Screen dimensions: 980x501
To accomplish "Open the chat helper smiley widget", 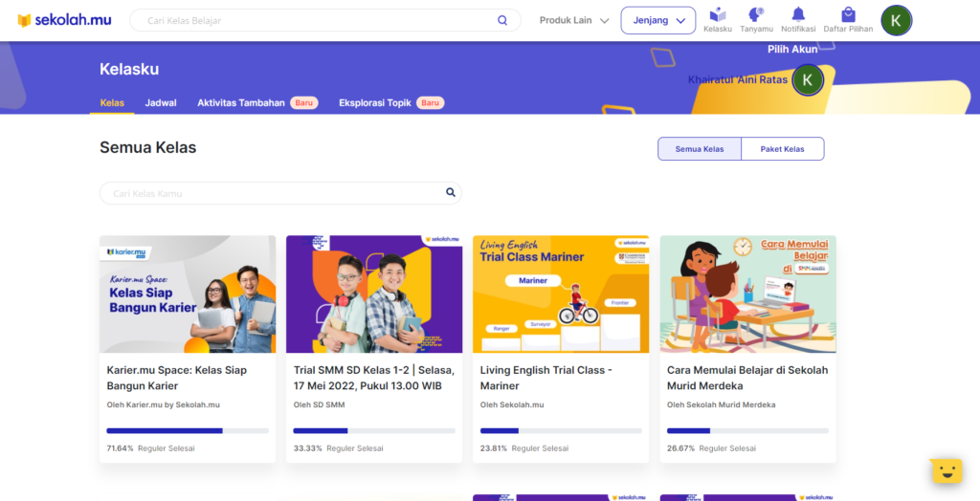I will pyautogui.click(x=947, y=470).
